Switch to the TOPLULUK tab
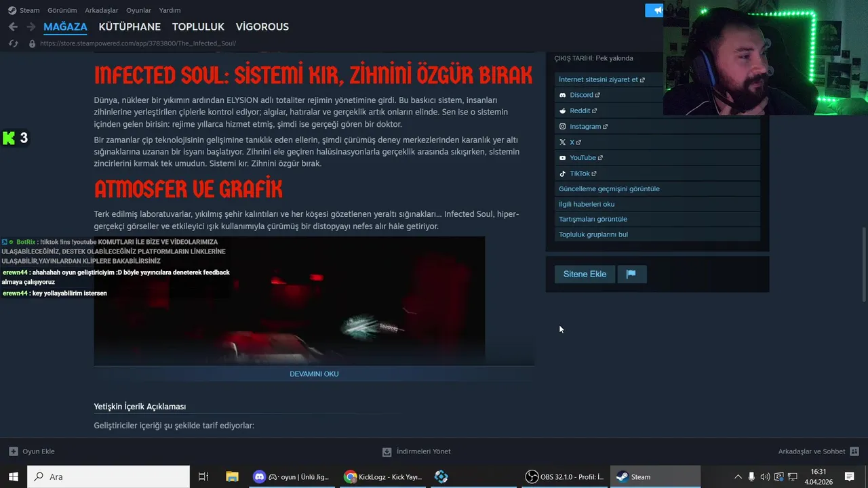The height and width of the screenshot is (488, 868). (x=198, y=26)
